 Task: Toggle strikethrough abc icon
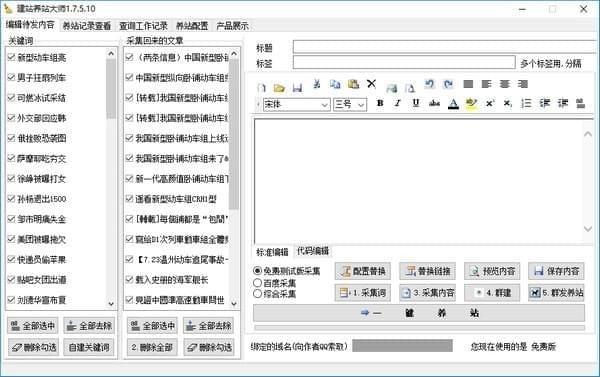pyautogui.click(x=434, y=103)
